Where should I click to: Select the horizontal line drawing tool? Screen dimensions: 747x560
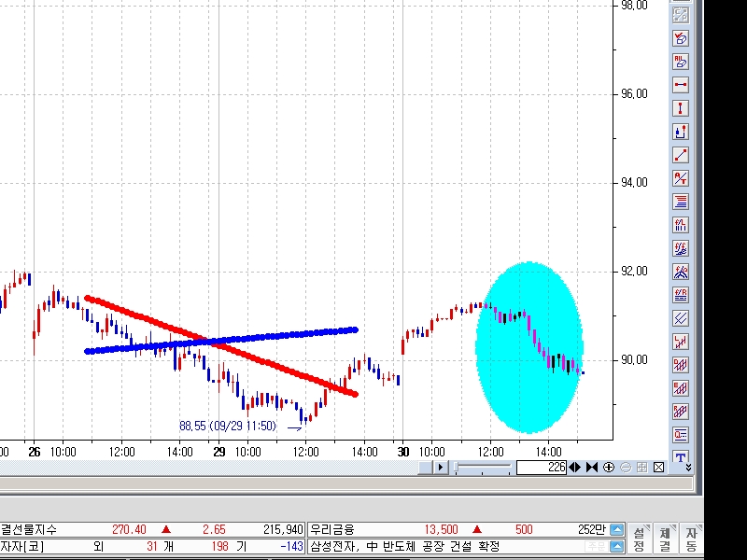680,85
